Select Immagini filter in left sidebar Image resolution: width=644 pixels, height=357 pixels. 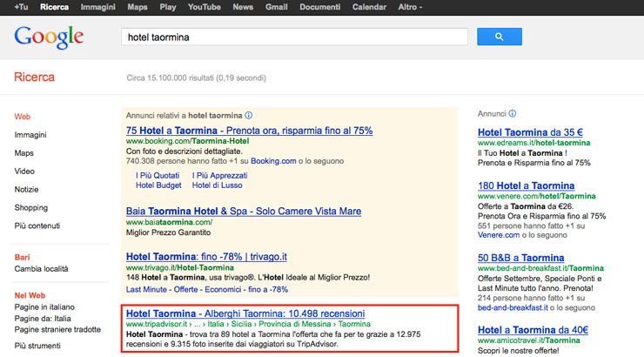[x=30, y=135]
